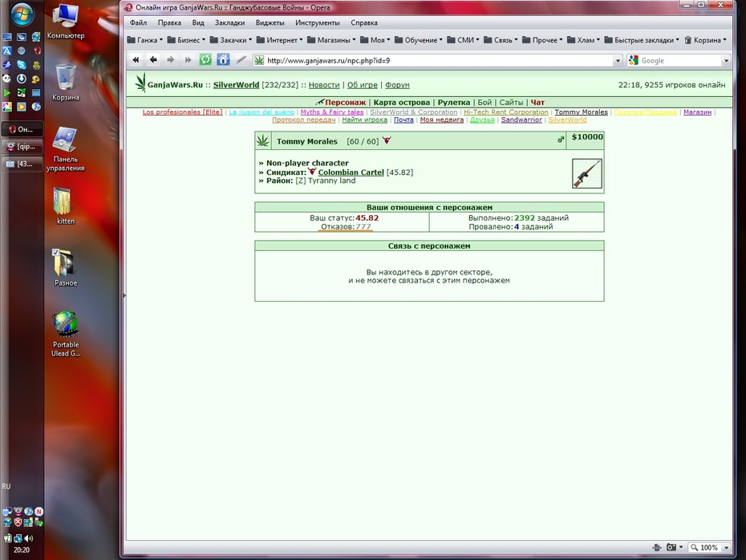Reload the page with green refresh icon
Image resolution: width=746 pixels, height=560 pixels.
pos(205,60)
